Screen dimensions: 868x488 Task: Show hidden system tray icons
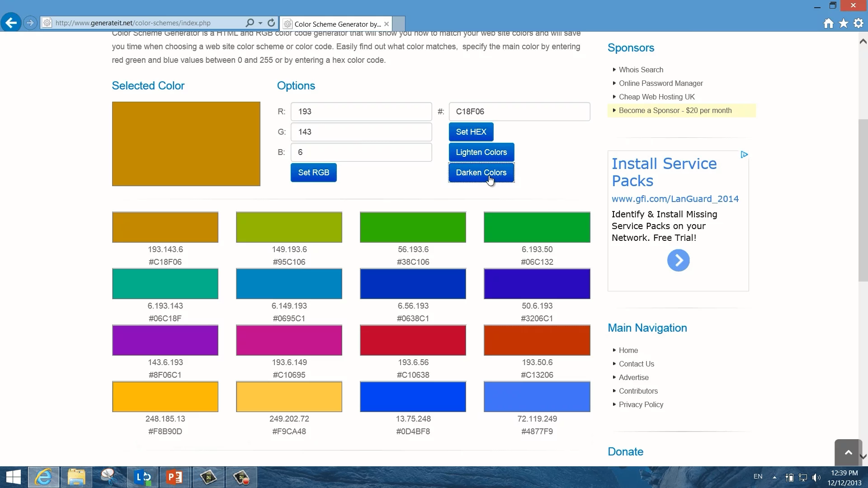[774, 477]
